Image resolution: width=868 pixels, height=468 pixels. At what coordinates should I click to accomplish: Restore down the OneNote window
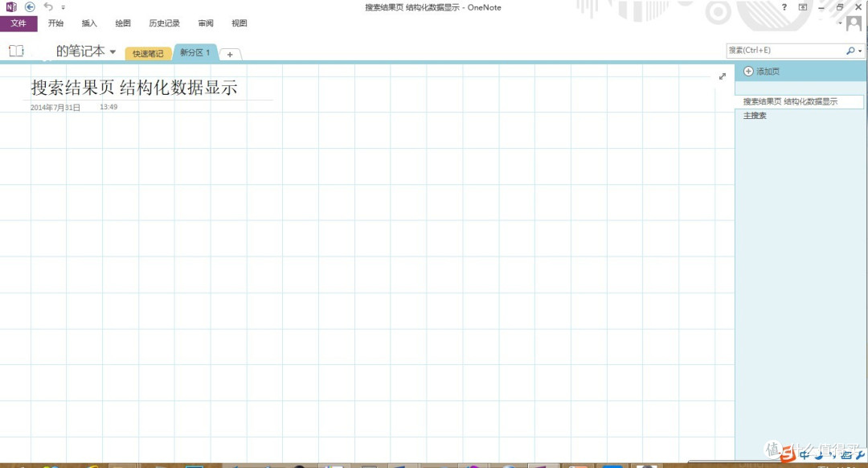[x=840, y=7]
